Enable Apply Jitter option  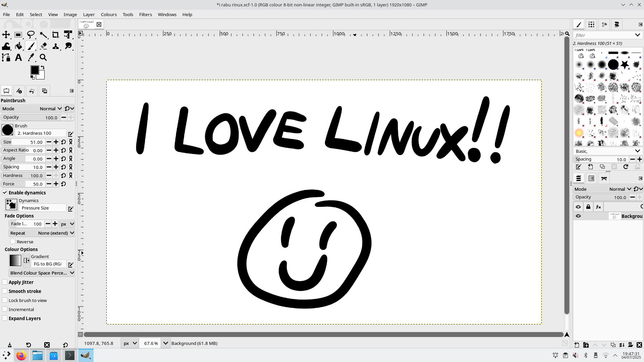pos(5,282)
